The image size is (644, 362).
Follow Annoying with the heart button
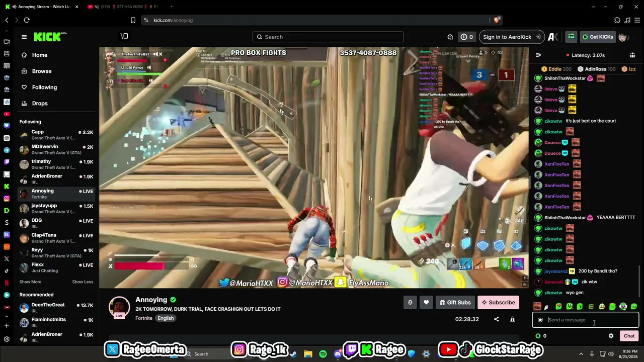(x=426, y=302)
